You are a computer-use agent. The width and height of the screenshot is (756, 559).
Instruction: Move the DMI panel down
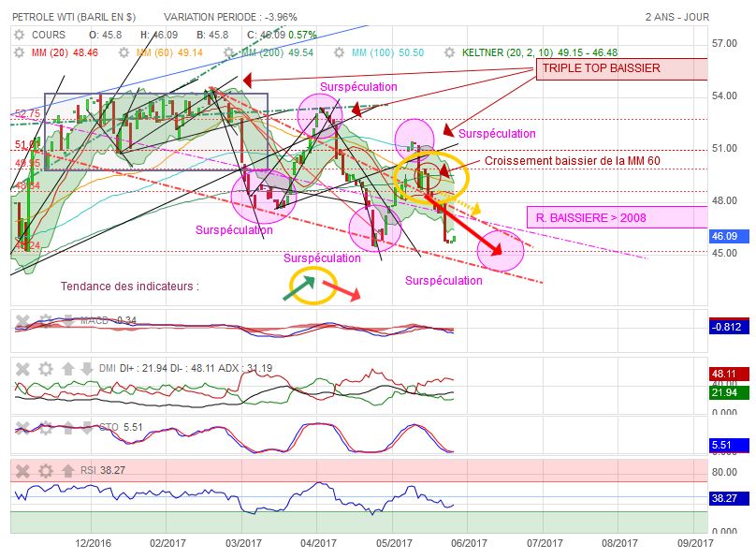click(86, 369)
